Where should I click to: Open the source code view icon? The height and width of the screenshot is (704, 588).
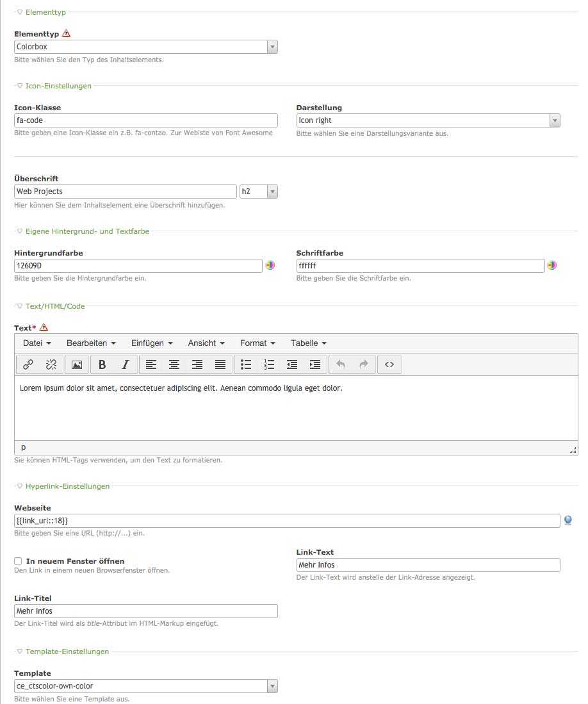click(x=389, y=364)
